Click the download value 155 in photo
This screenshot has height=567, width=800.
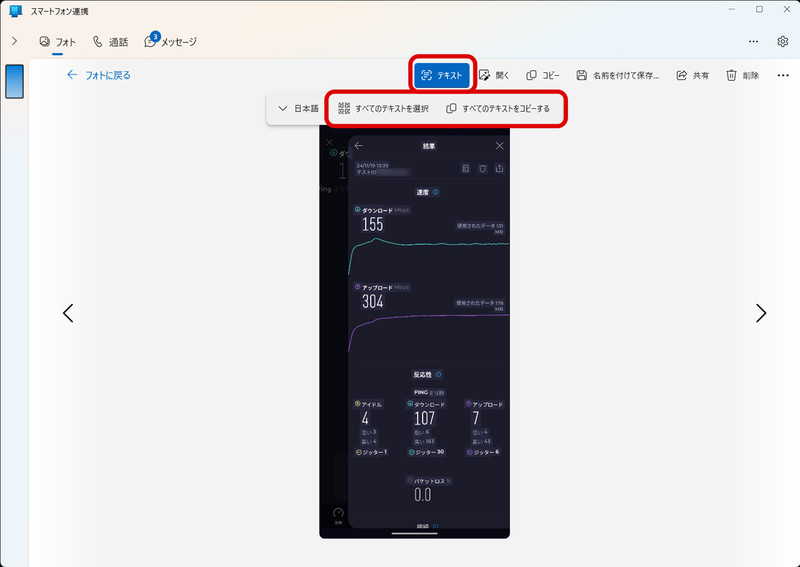[x=372, y=224]
